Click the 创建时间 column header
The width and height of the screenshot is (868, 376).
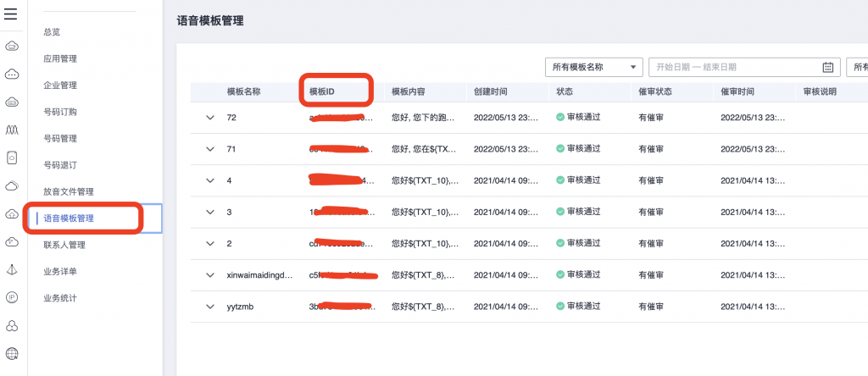pyautogui.click(x=491, y=91)
